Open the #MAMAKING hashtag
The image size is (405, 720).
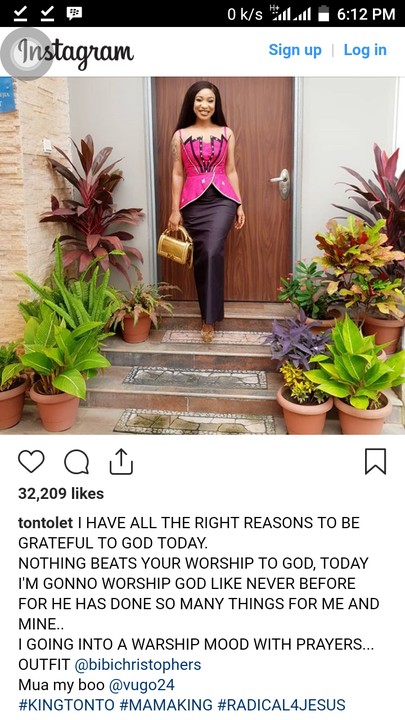(x=166, y=705)
